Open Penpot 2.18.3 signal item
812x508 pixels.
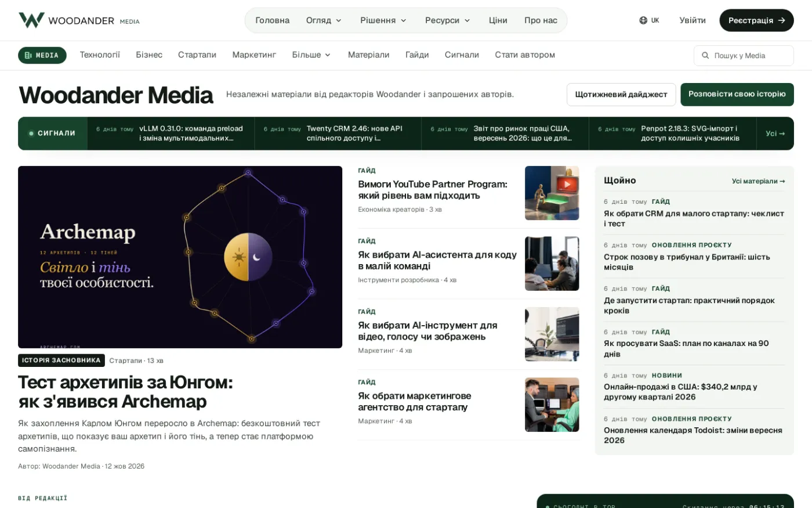pos(672,134)
